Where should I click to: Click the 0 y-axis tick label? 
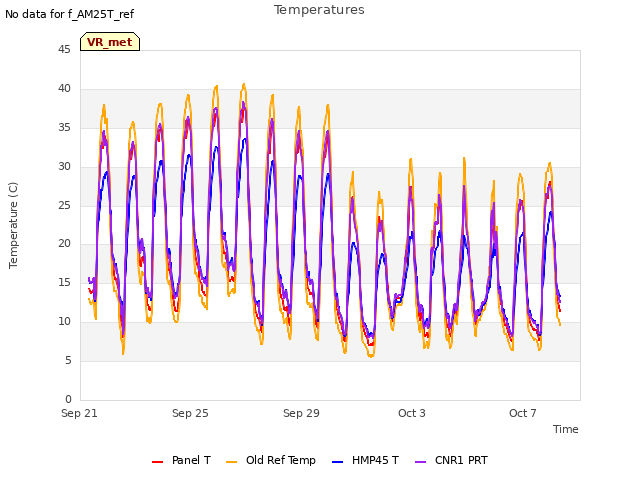(x=68, y=399)
